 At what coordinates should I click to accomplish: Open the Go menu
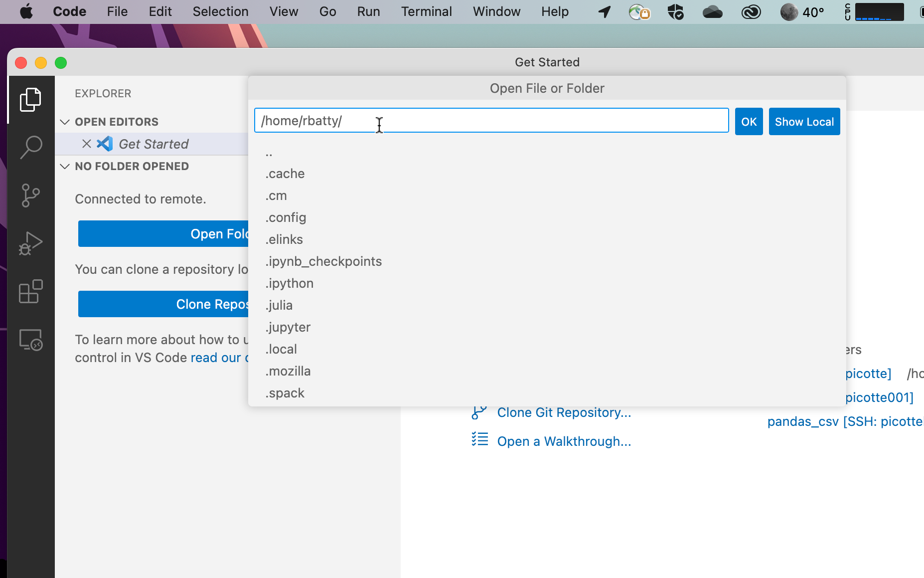(x=327, y=11)
